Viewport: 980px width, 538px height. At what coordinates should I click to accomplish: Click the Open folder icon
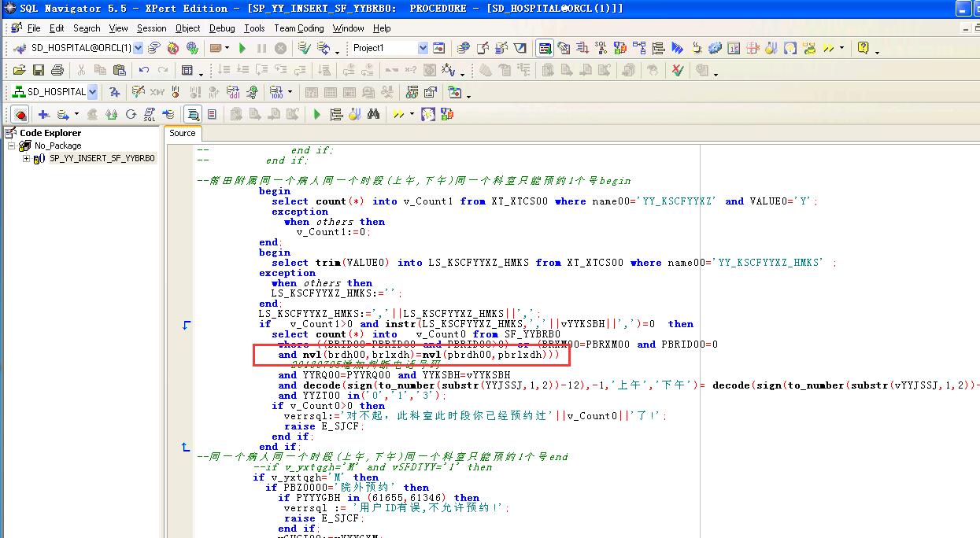click(20, 70)
